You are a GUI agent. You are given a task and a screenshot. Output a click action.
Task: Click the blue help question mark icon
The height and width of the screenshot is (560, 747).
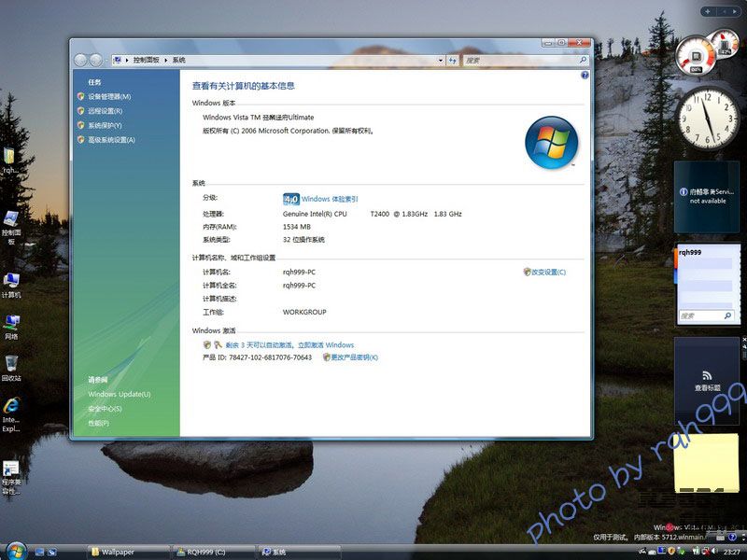pos(585,76)
